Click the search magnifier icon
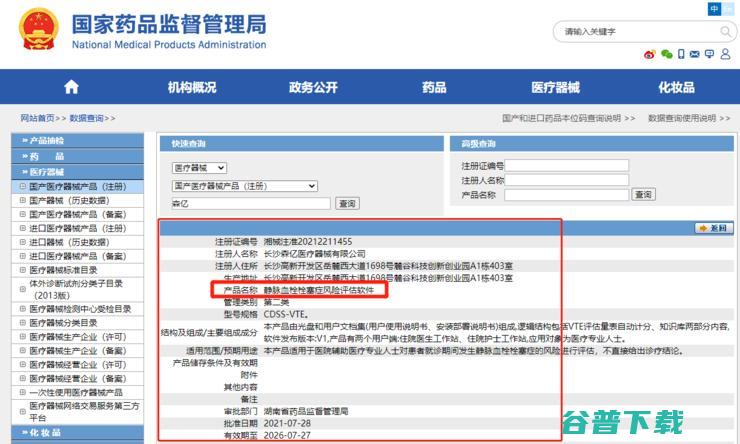This screenshot has width=740, height=444. point(725,32)
